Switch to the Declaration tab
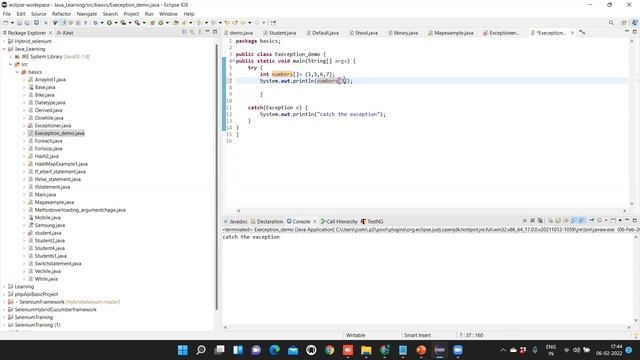 pos(267,222)
